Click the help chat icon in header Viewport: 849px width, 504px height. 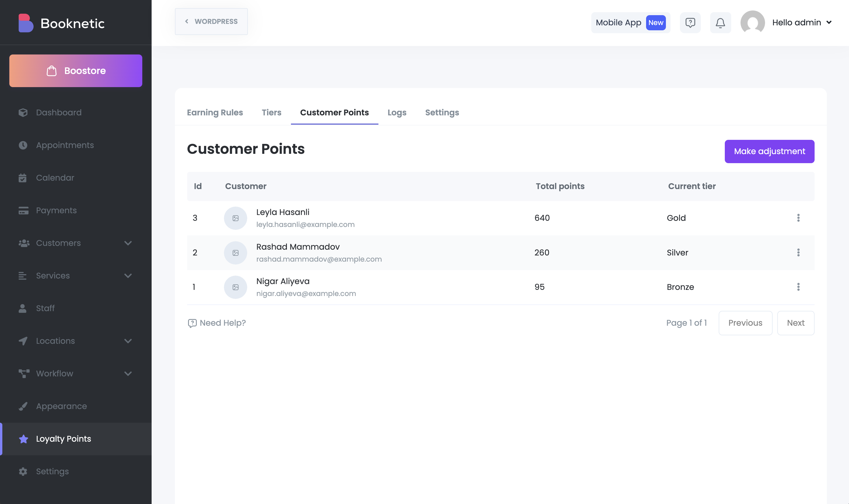tap(690, 23)
